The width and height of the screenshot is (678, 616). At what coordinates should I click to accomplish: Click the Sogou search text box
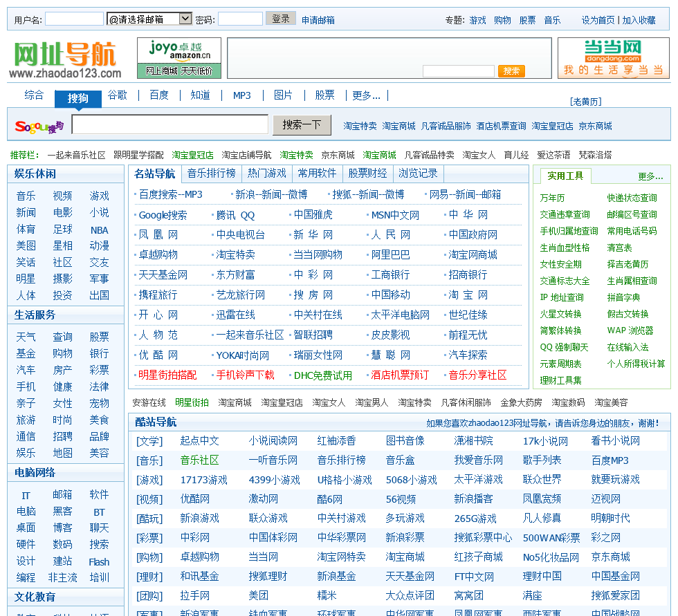click(x=169, y=124)
